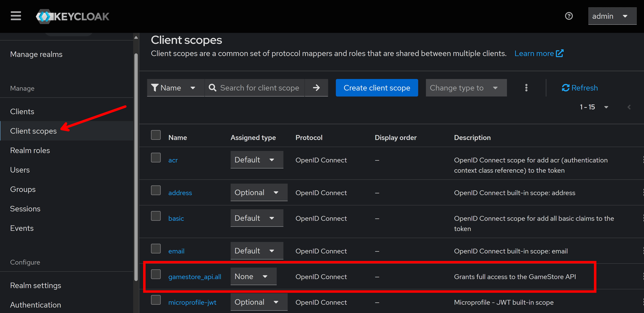Check the address row checkbox
The height and width of the screenshot is (313, 644).
pyautogui.click(x=156, y=190)
